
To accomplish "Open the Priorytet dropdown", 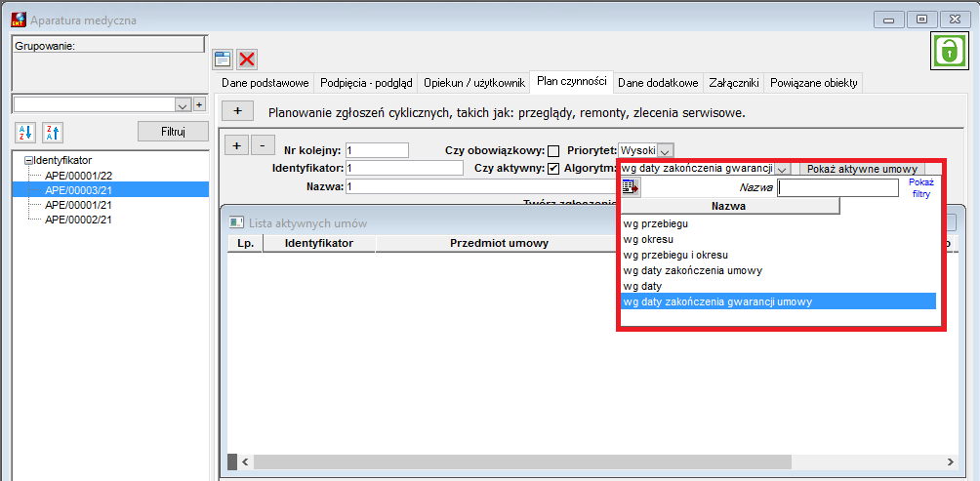I will pyautogui.click(x=666, y=150).
